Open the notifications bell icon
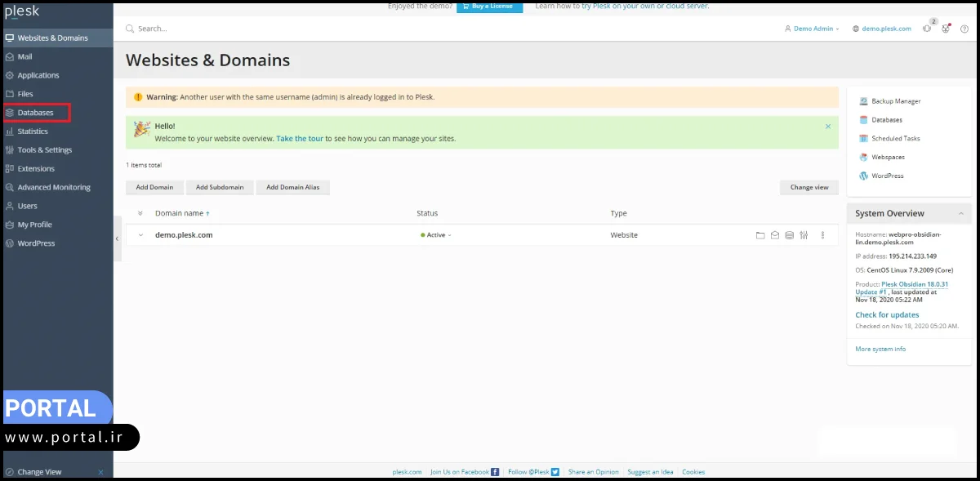Viewport: 980px width, 481px height. tap(927, 29)
